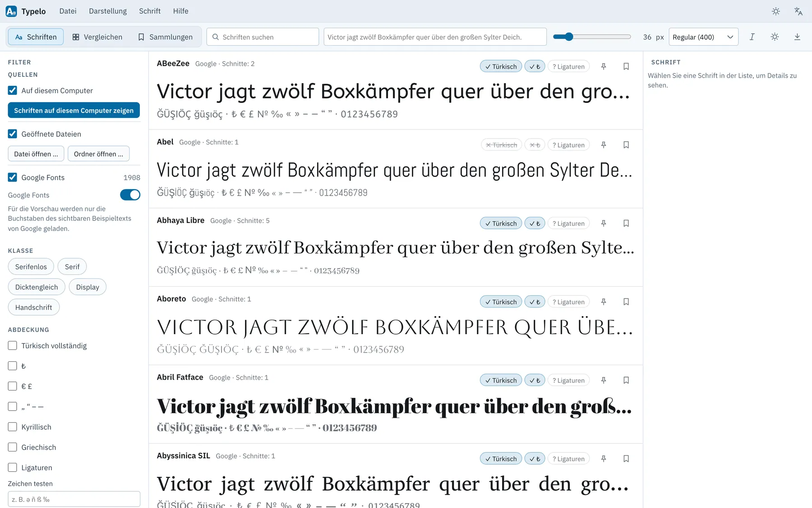Focus the Schriften suchen search field
Viewport: 812px width, 508px height.
pyautogui.click(x=263, y=37)
